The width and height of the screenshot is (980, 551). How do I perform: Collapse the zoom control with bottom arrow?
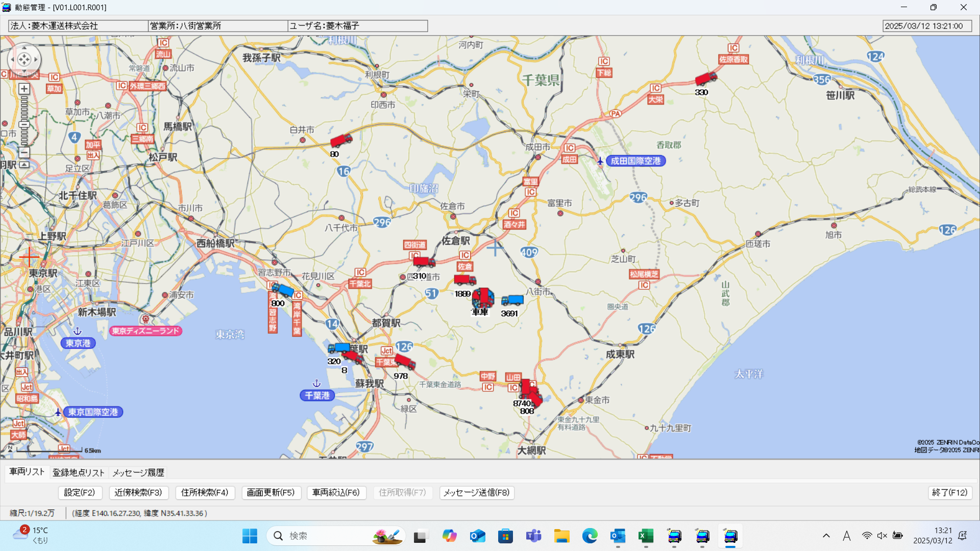(x=24, y=165)
